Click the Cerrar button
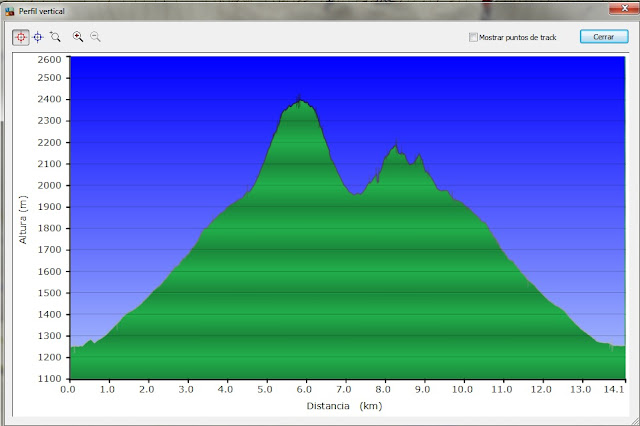 pos(604,37)
